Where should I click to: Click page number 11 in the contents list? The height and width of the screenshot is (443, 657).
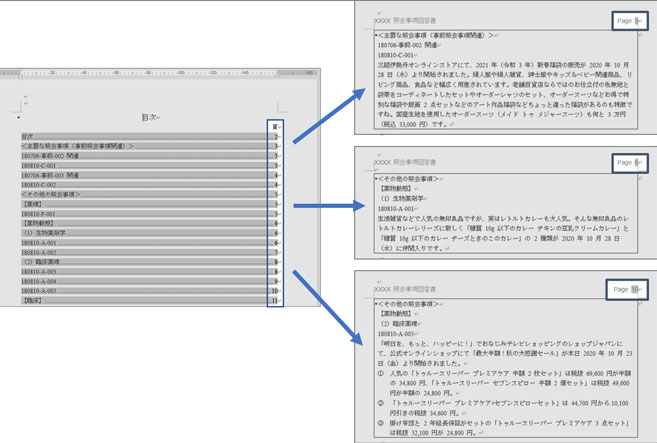coord(274,300)
